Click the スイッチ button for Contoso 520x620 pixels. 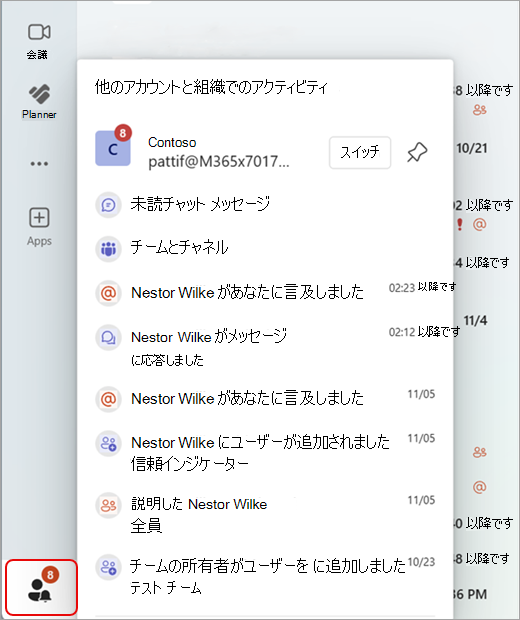point(360,153)
